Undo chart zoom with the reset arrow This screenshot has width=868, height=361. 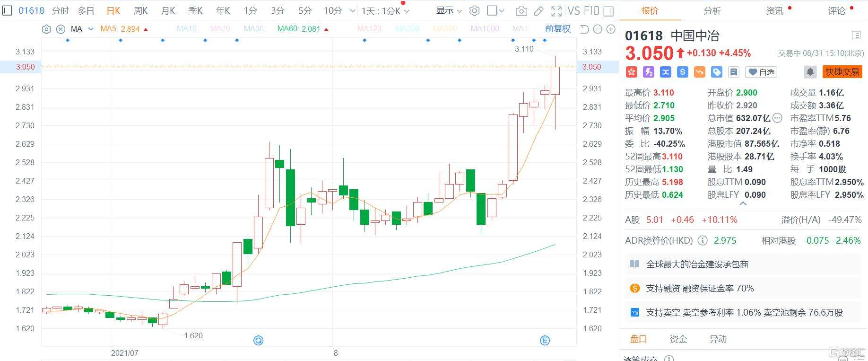584,29
